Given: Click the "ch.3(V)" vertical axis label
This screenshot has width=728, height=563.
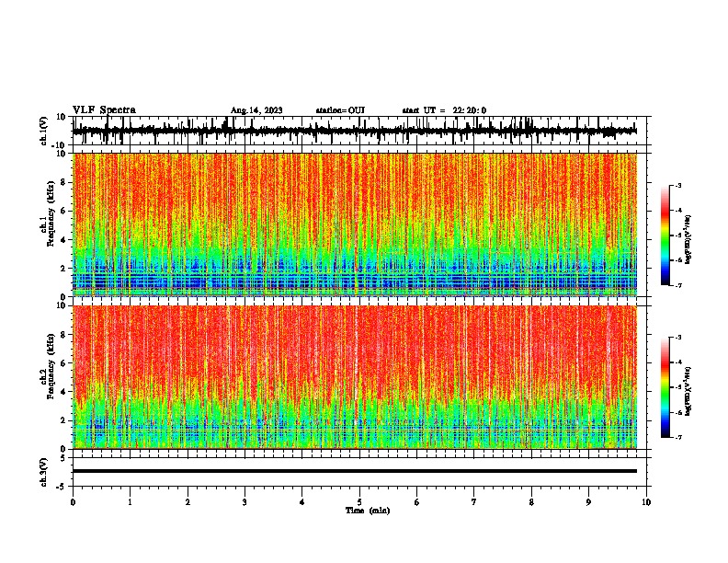Looking at the screenshot, I should click(x=44, y=472).
